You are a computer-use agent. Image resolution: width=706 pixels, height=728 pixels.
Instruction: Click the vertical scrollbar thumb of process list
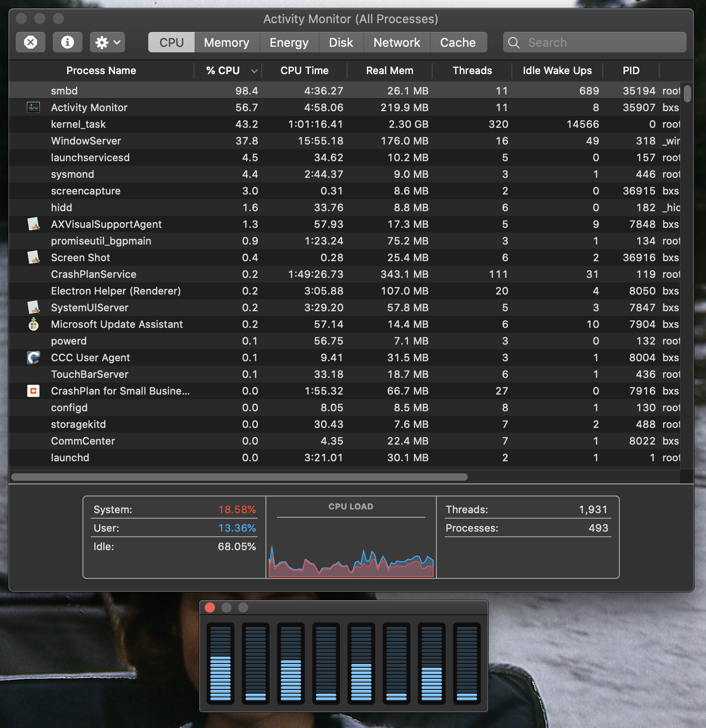pyautogui.click(x=687, y=93)
